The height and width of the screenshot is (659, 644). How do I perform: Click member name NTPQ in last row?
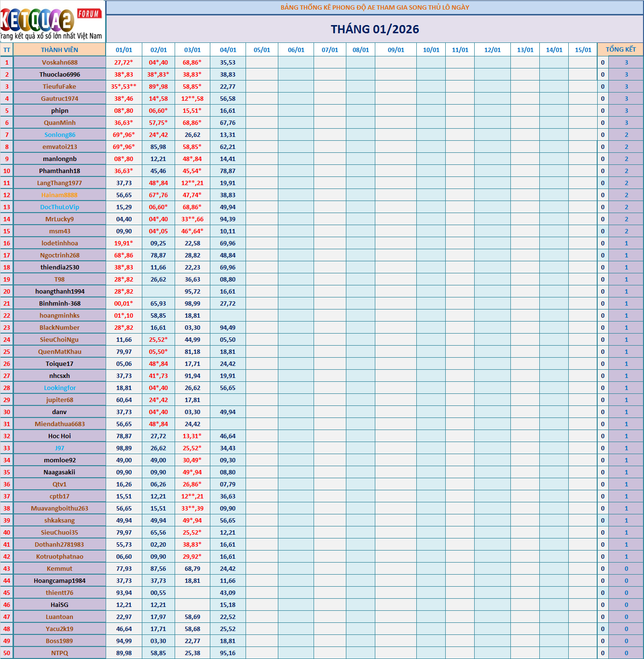click(x=59, y=653)
